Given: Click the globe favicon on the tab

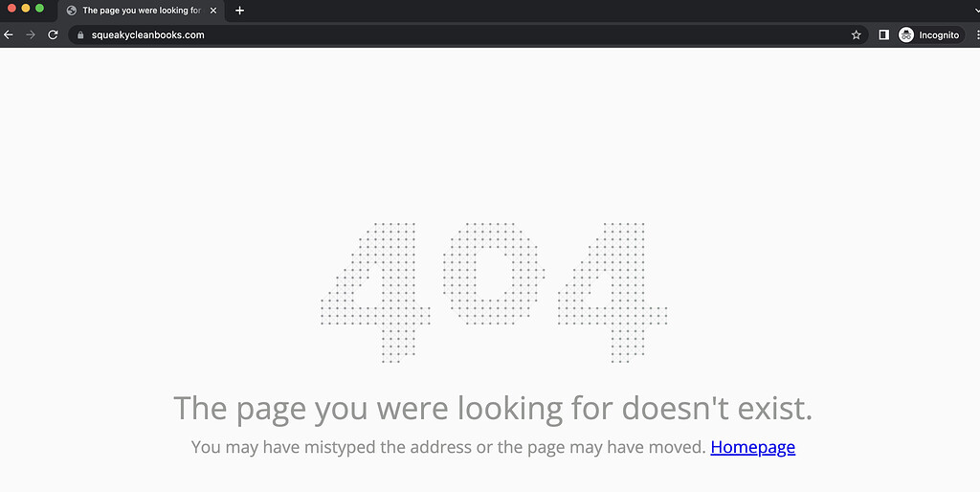Looking at the screenshot, I should (x=71, y=11).
